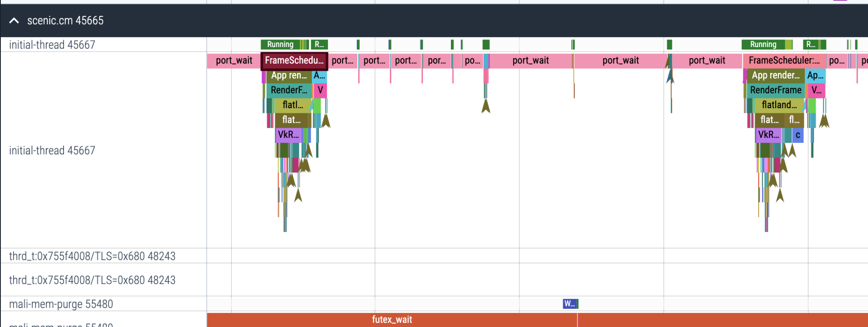Click the small blue c slice
868x327 pixels.
[x=798, y=135]
